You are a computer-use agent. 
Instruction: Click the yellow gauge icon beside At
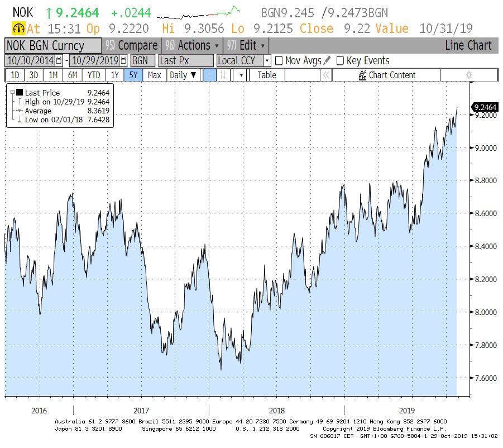pyautogui.click(x=18, y=28)
